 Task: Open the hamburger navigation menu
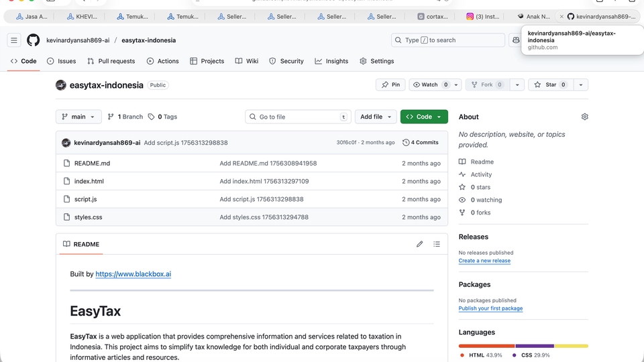(x=14, y=40)
